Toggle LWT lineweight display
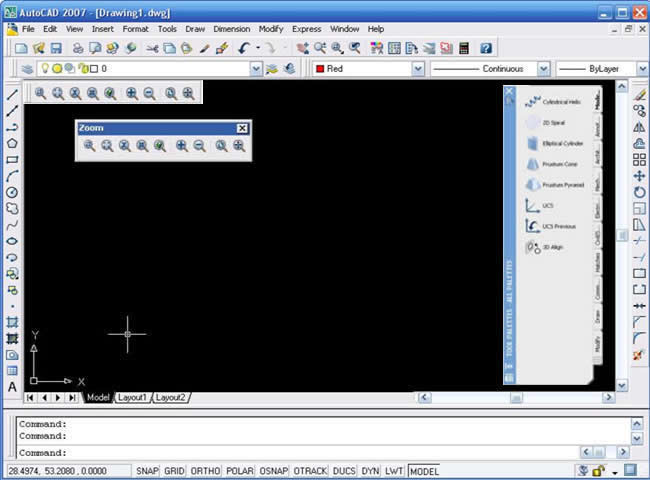This screenshot has height=480, width=650. point(394,471)
